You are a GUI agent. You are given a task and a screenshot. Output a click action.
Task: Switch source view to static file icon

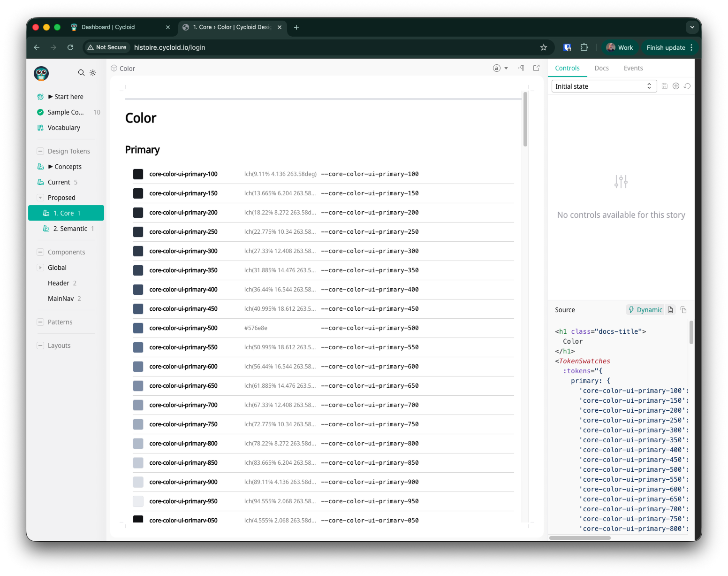[670, 310]
